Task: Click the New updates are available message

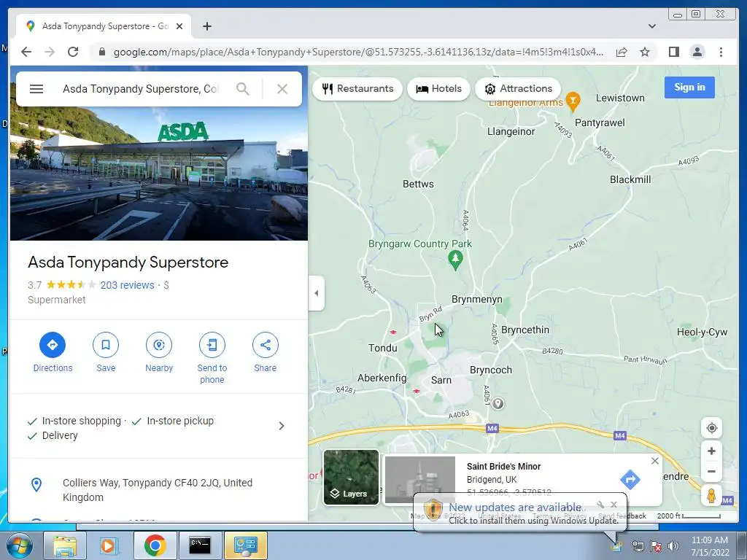Action: (515, 507)
